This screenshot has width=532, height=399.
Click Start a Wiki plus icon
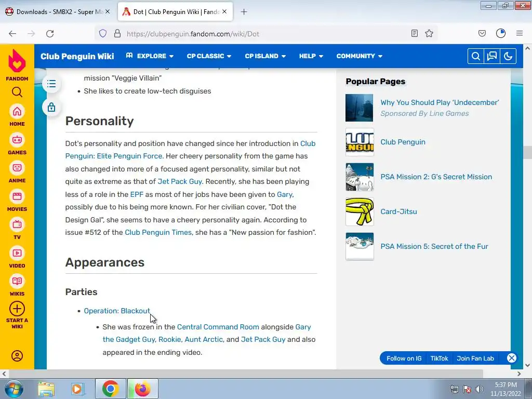(x=17, y=309)
